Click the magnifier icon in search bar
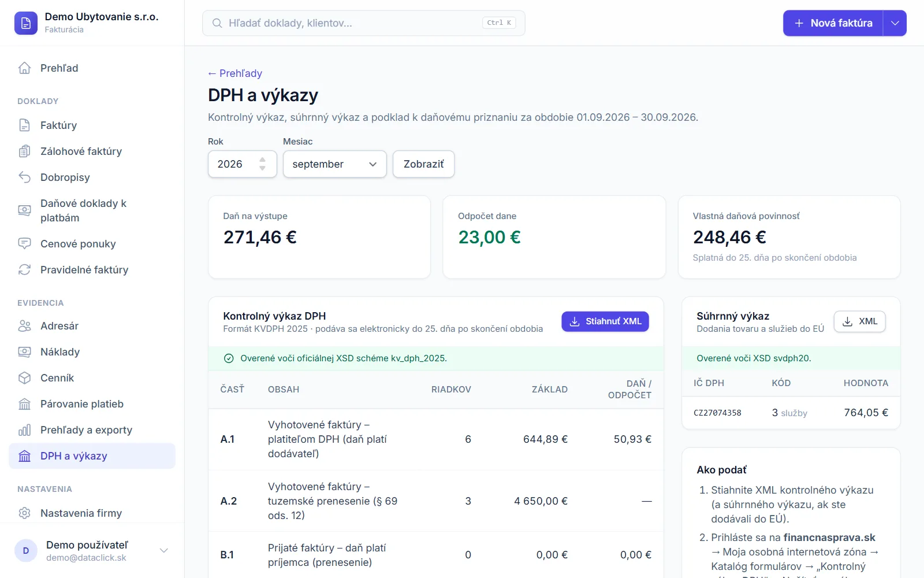The height and width of the screenshot is (578, 924). coord(217,23)
